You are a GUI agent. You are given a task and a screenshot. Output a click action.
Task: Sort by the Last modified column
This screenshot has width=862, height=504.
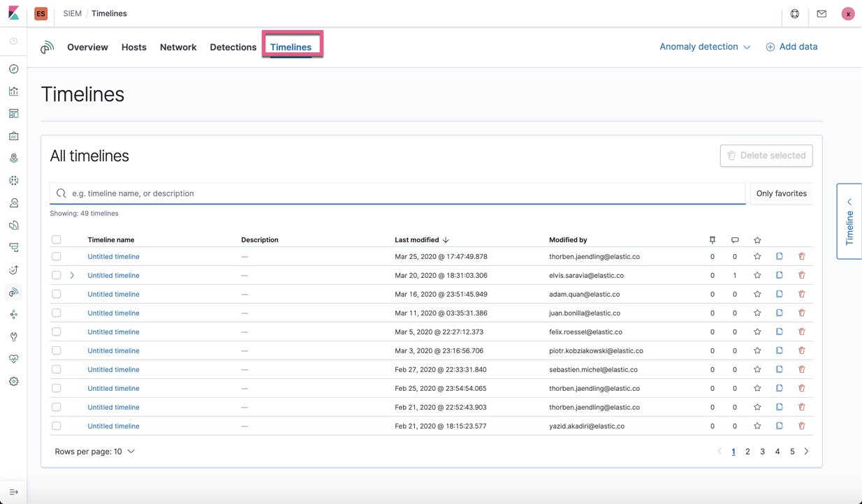(422, 239)
